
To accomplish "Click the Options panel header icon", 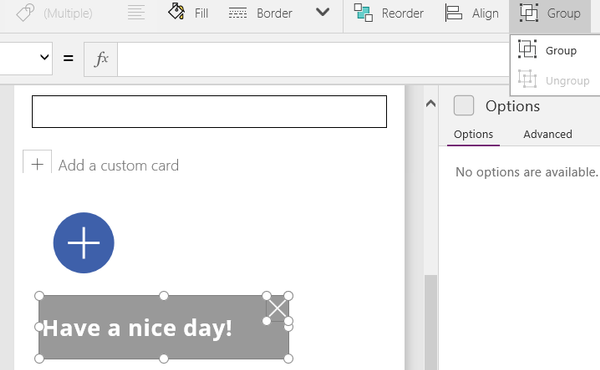I will click(x=463, y=106).
